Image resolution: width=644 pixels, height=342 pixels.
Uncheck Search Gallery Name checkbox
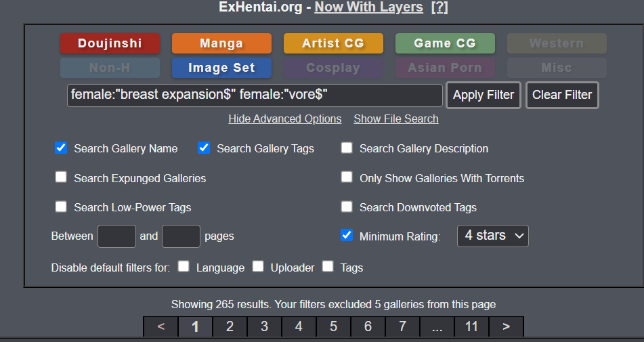point(61,148)
